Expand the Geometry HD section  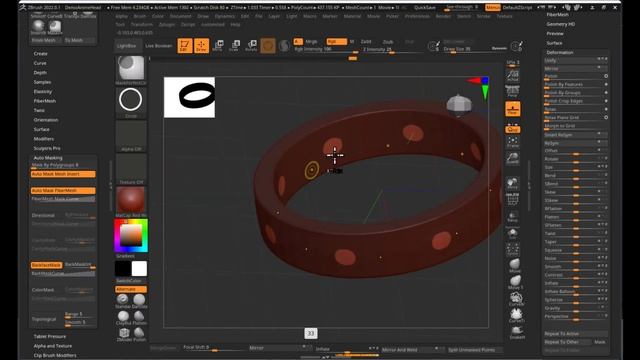(561, 24)
